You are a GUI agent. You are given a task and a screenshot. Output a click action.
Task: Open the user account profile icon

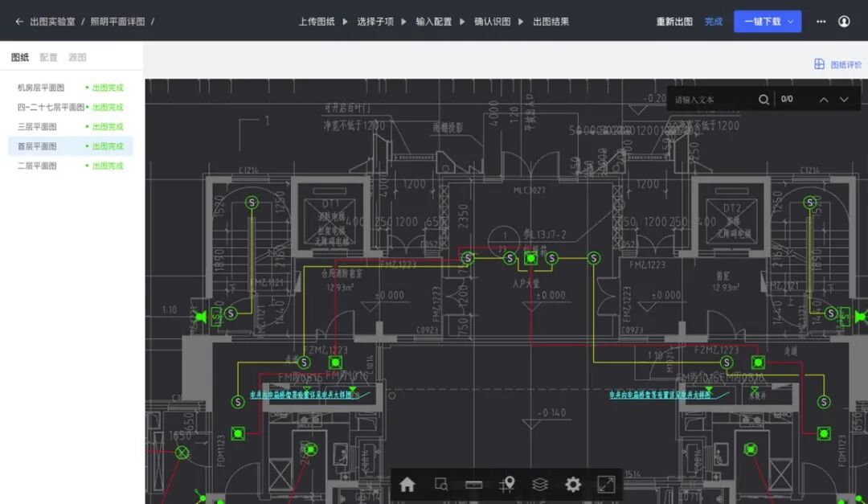click(x=844, y=22)
